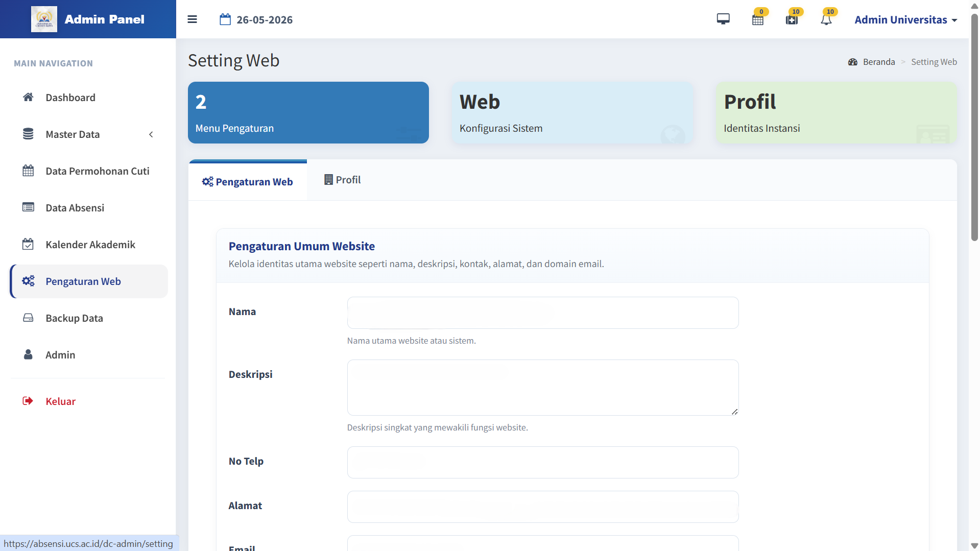The width and height of the screenshot is (980, 551).
Task: Go to Data Absensi
Action: click(89, 207)
